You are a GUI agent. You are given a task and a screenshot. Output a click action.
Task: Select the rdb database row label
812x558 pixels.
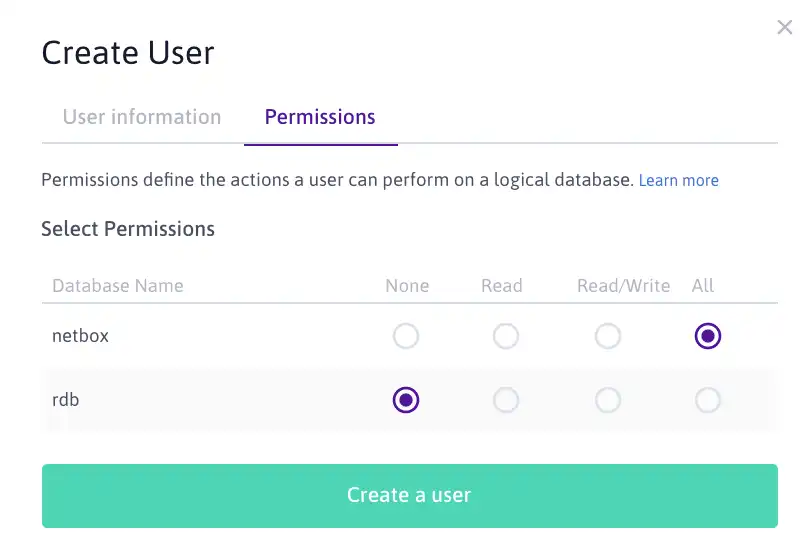(66, 400)
